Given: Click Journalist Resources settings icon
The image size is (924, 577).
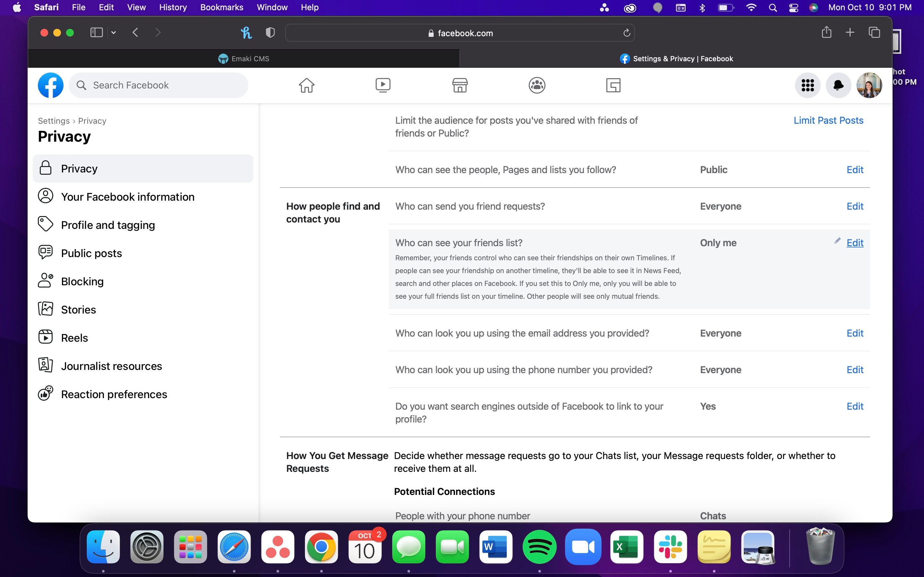Looking at the screenshot, I should click(45, 366).
